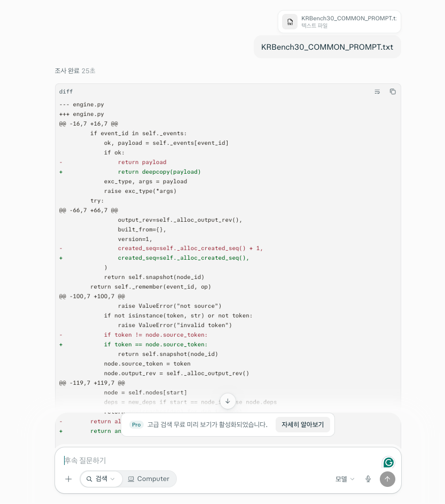The height and width of the screenshot is (504, 445).
Task: Click the 'node.source_token = token' line
Action: tap(147, 363)
